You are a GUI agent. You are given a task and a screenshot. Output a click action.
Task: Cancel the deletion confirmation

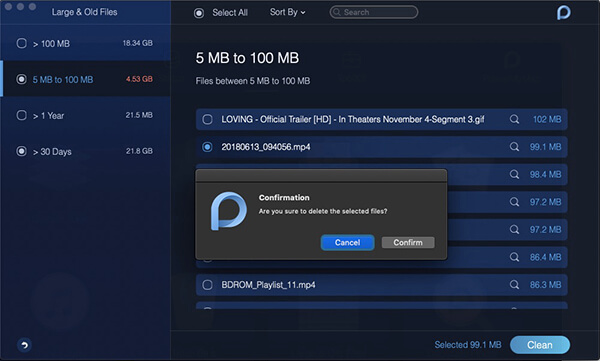(x=347, y=242)
